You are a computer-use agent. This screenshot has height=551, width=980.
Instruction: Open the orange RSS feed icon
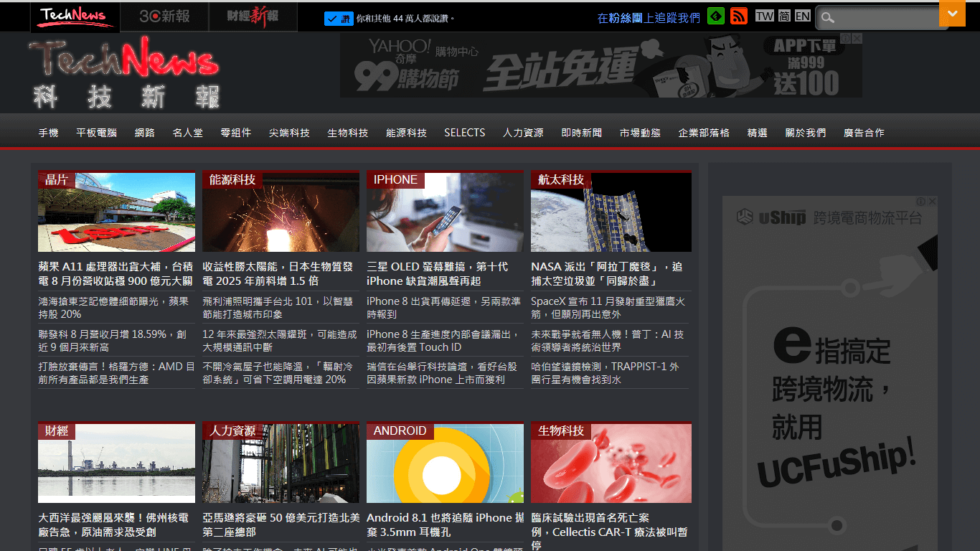click(739, 16)
